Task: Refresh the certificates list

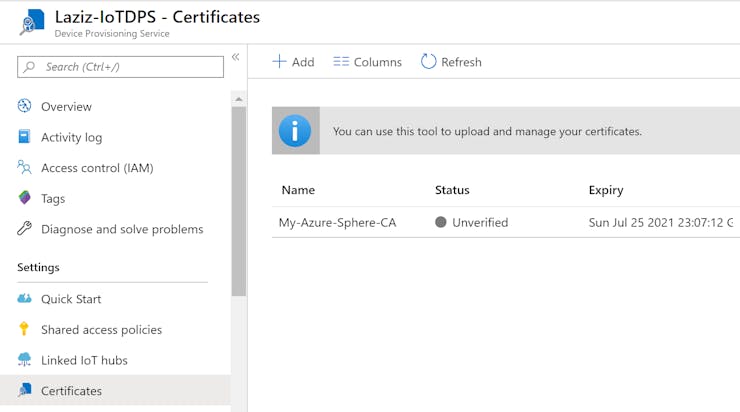Action: tap(451, 62)
